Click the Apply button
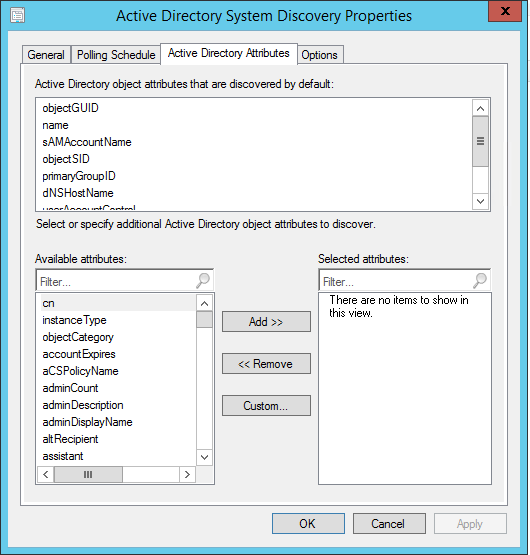The height and width of the screenshot is (555, 530). pyautogui.click(x=470, y=523)
